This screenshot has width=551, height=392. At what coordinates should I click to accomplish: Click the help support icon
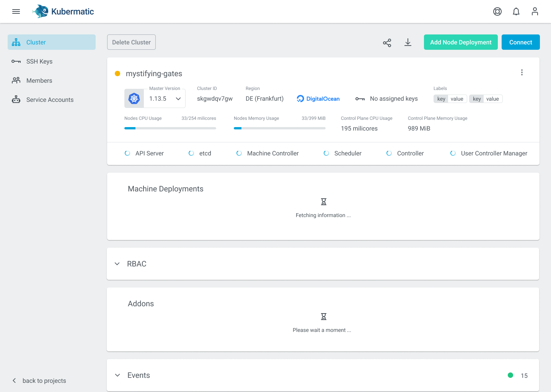[x=497, y=11]
